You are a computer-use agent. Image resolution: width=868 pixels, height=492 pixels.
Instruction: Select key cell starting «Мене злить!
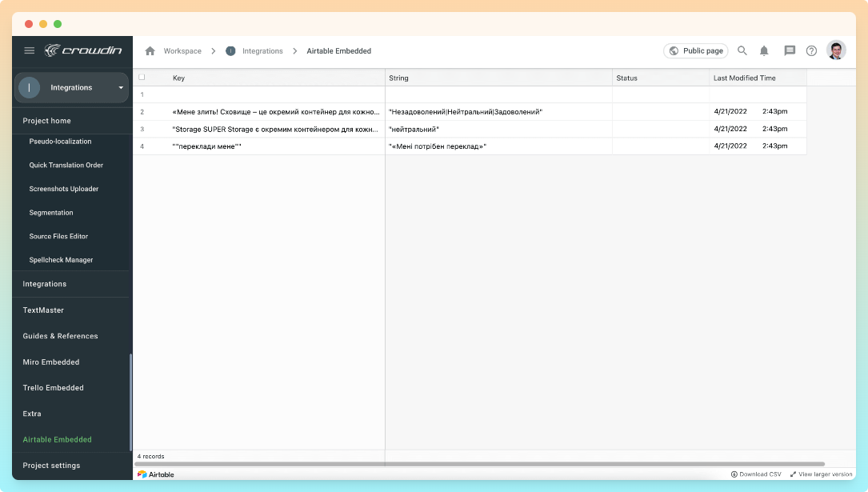(276, 112)
